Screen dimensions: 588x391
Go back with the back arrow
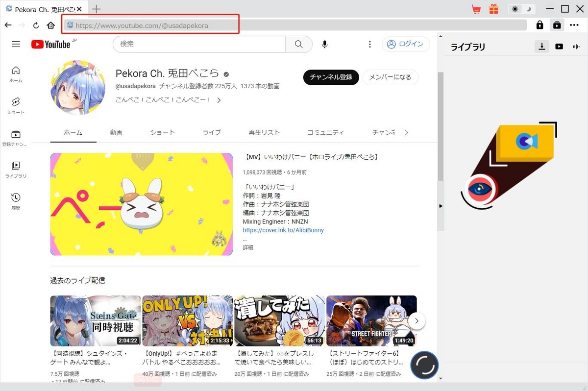coord(8,25)
